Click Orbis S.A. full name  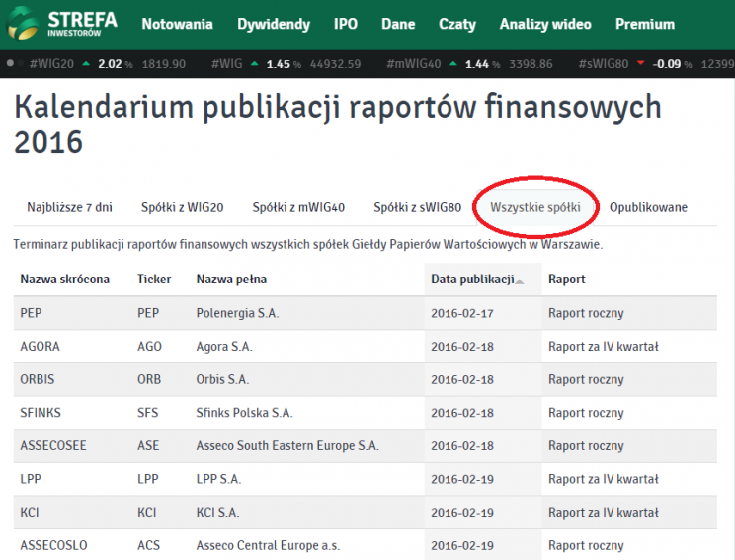(x=222, y=379)
